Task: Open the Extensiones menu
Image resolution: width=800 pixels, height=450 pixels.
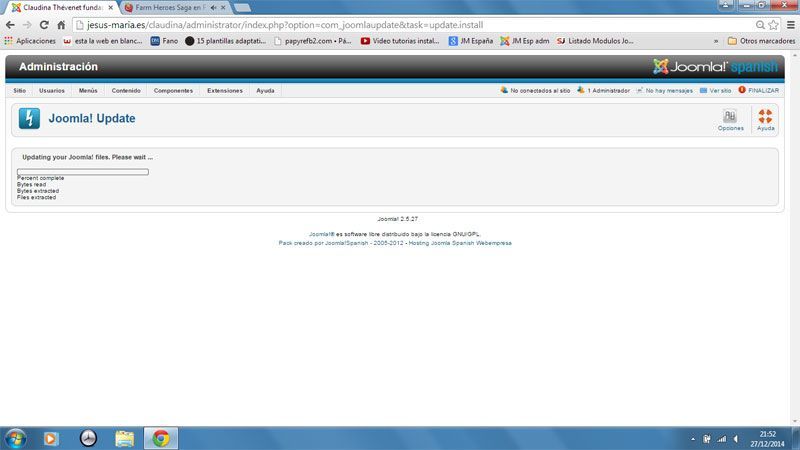Action: click(225, 90)
